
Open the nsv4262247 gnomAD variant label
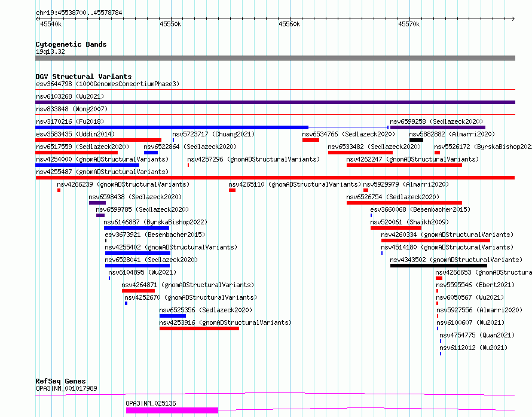point(412,159)
